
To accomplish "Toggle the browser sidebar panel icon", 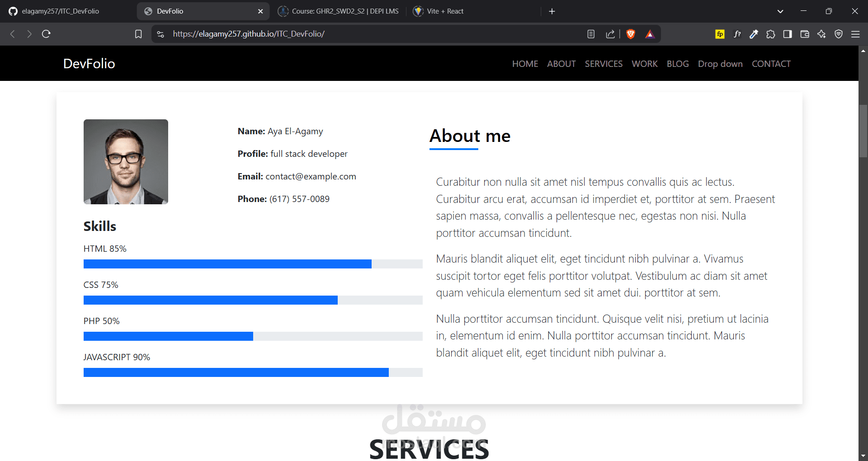I will 788,34.
